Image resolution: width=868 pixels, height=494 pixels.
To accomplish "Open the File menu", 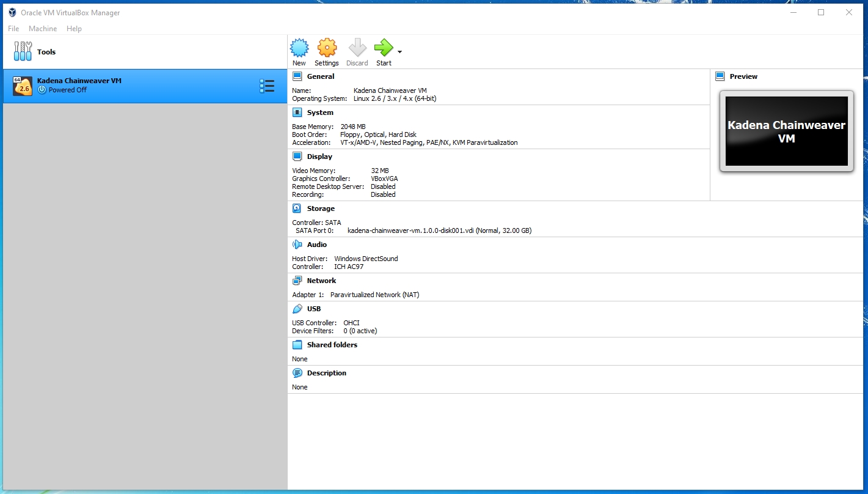I will coord(13,29).
